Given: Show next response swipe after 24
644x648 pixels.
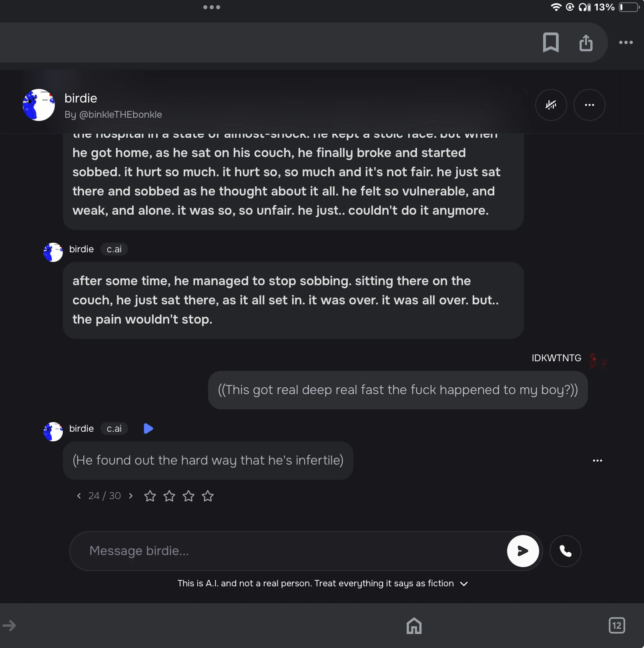Looking at the screenshot, I should [x=130, y=496].
